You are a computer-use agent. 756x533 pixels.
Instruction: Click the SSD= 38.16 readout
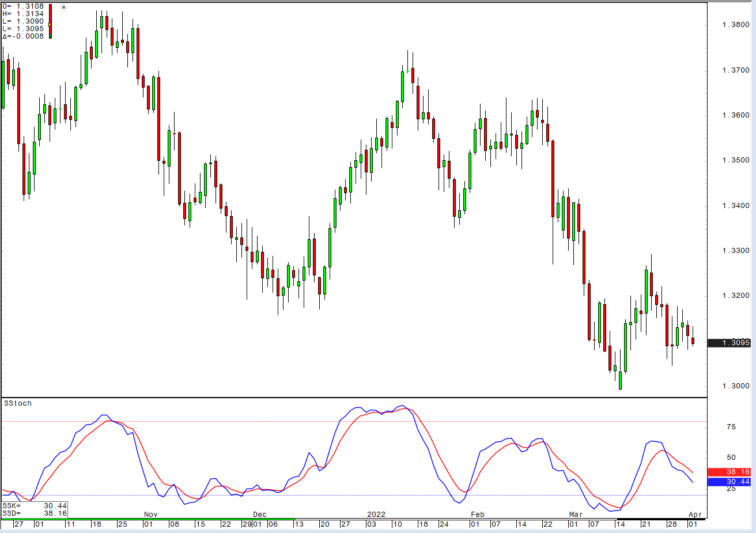click(35, 513)
